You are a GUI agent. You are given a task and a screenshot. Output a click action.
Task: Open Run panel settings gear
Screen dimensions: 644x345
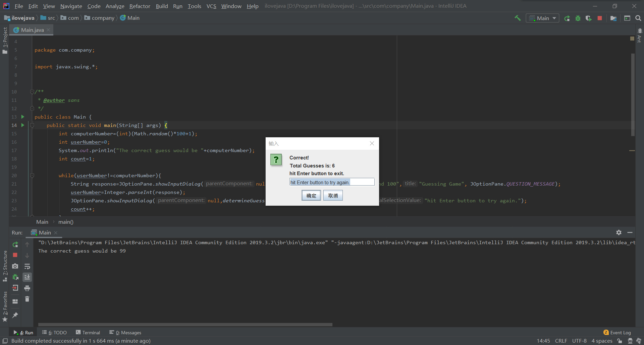click(x=619, y=232)
